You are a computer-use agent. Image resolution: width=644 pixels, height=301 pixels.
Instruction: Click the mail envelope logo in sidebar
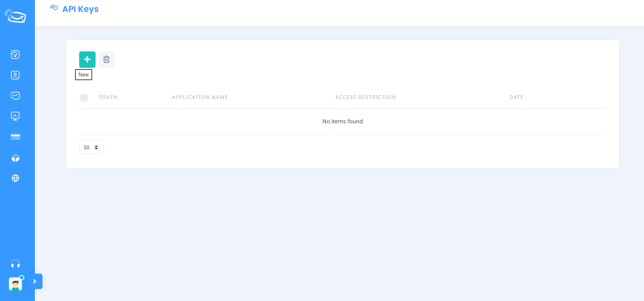click(15, 16)
